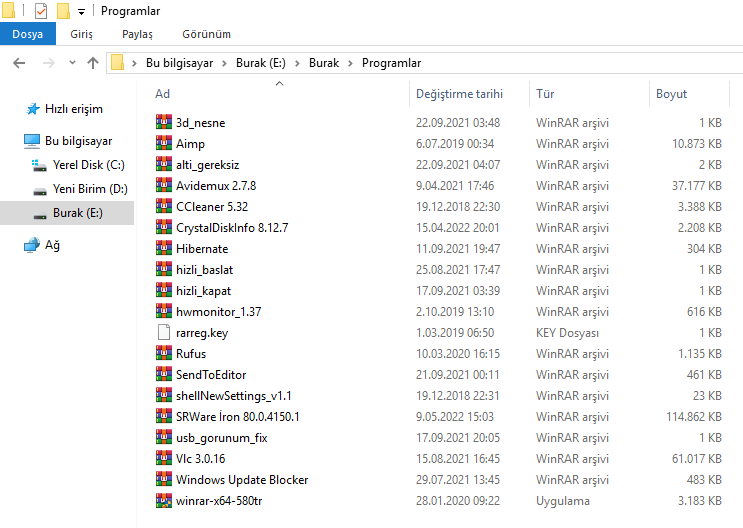
Task: Click the Bu bilgisayar monitor icon
Action: pos(32,141)
